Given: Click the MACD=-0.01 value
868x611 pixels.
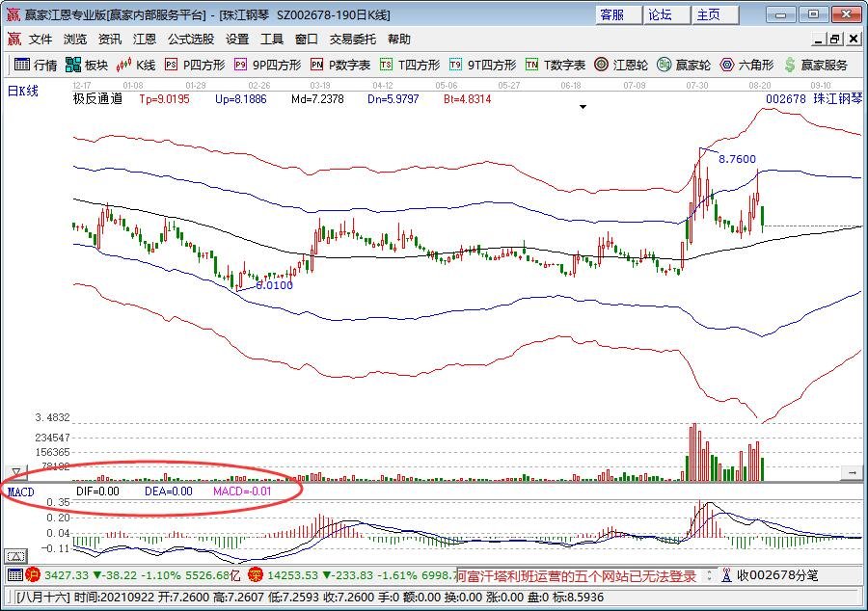Looking at the screenshot, I should pyautogui.click(x=242, y=491).
